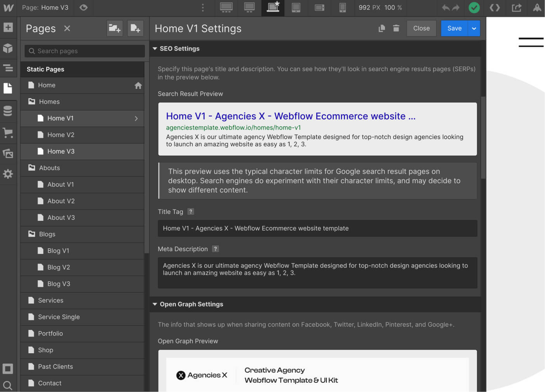Image resolution: width=545 pixels, height=392 pixels.
Task: Click the share arrow icon
Action: [x=516, y=8]
